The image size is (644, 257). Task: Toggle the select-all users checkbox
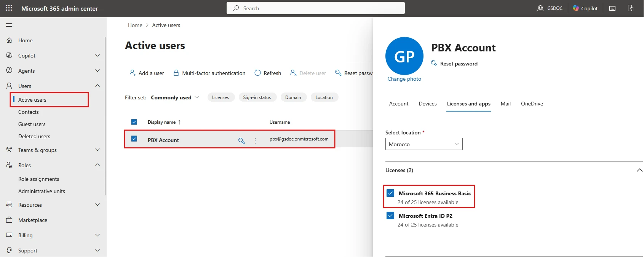pos(134,122)
